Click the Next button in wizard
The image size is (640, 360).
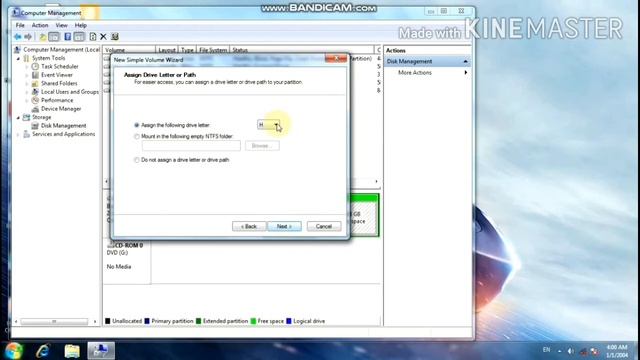pos(284,227)
